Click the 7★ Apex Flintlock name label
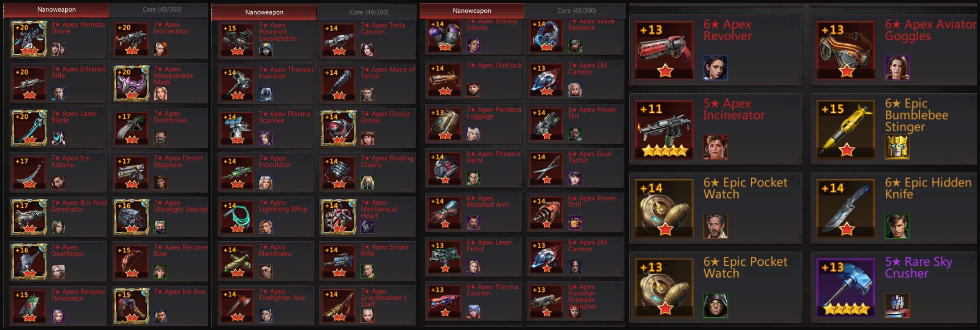980x330 pixels. click(x=494, y=65)
